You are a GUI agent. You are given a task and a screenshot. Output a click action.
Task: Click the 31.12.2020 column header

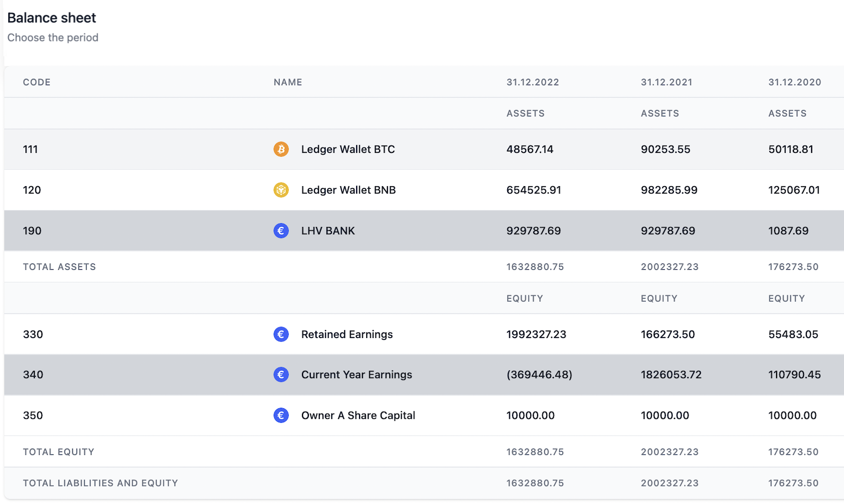click(795, 82)
